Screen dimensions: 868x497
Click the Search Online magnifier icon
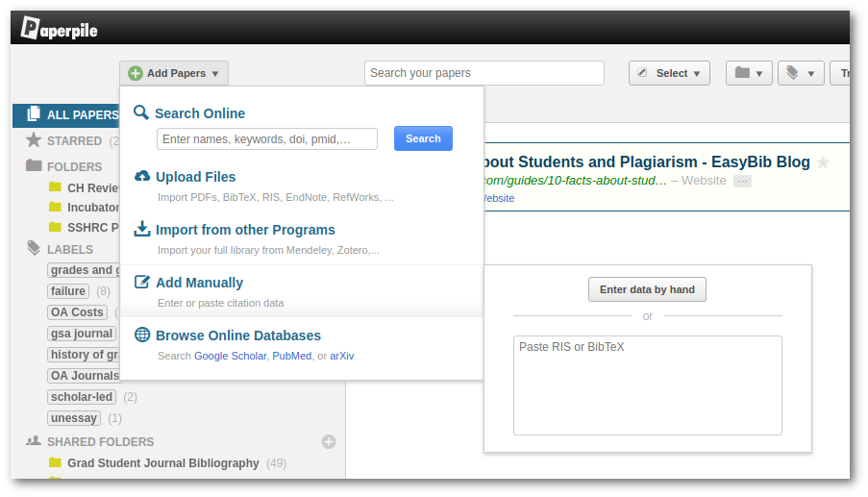point(141,112)
